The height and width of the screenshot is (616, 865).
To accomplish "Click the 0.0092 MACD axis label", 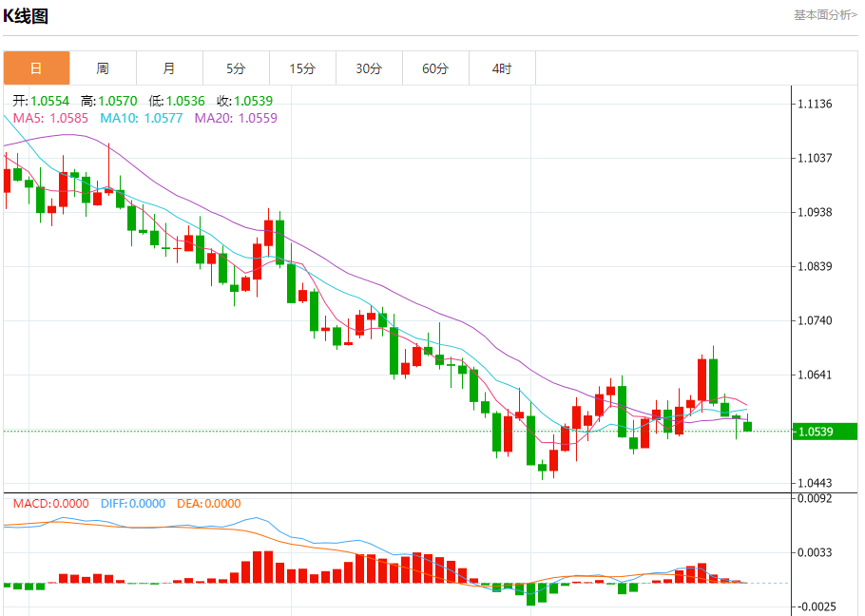I will pyautogui.click(x=815, y=498).
